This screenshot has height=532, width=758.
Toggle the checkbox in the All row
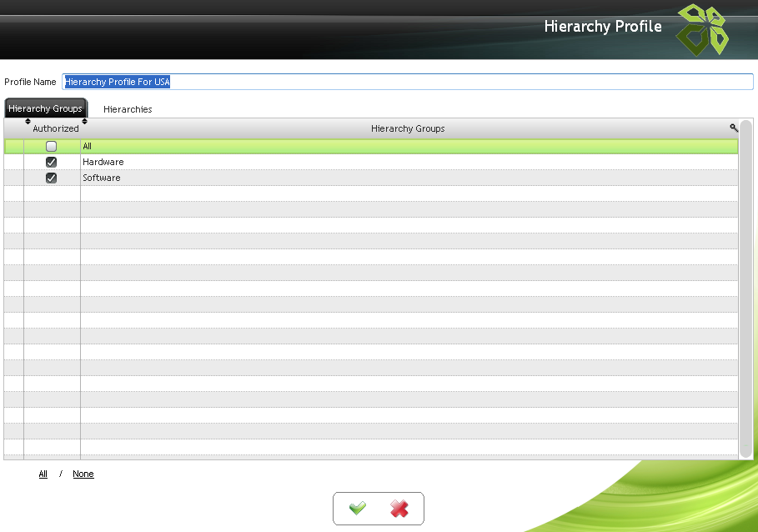click(51, 146)
